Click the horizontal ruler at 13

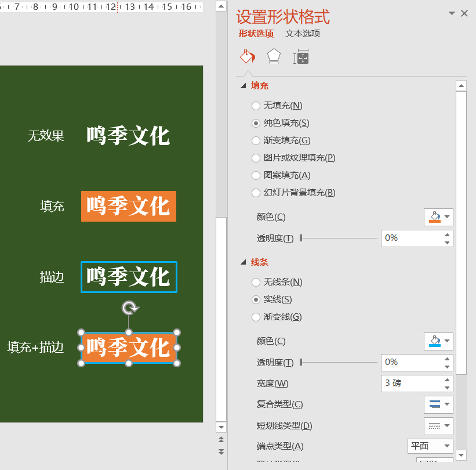130,6
